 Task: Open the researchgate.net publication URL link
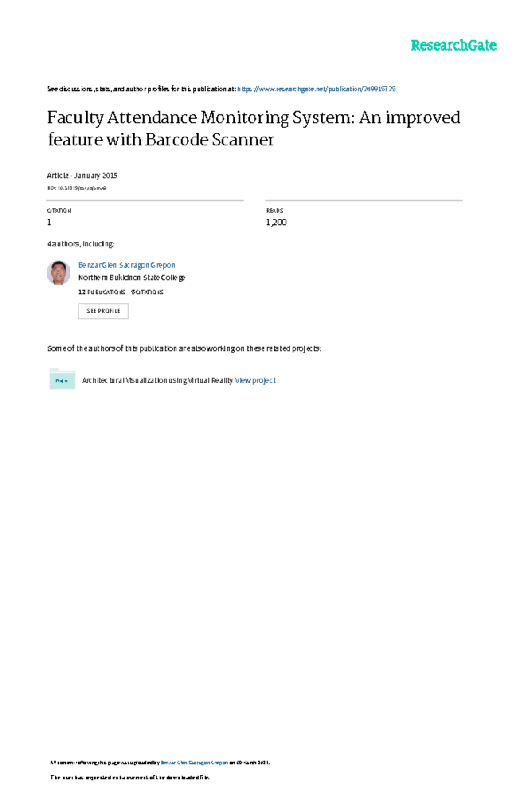click(x=316, y=89)
